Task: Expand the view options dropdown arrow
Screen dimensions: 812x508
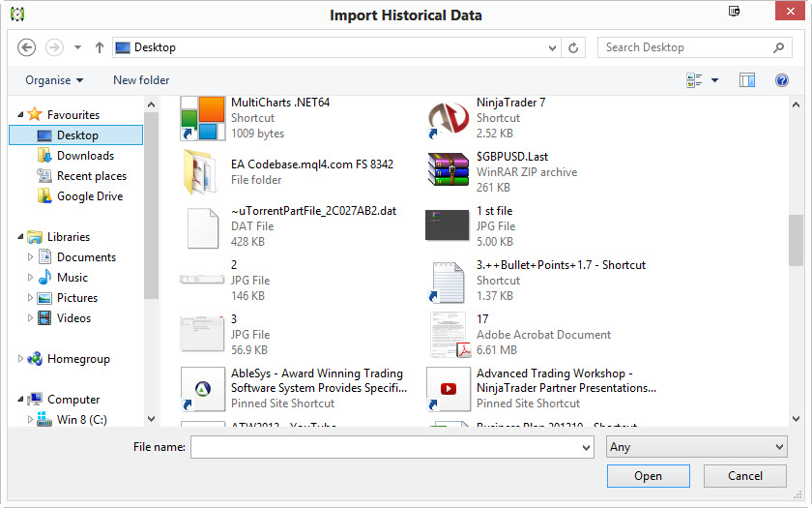Action: coord(715,80)
